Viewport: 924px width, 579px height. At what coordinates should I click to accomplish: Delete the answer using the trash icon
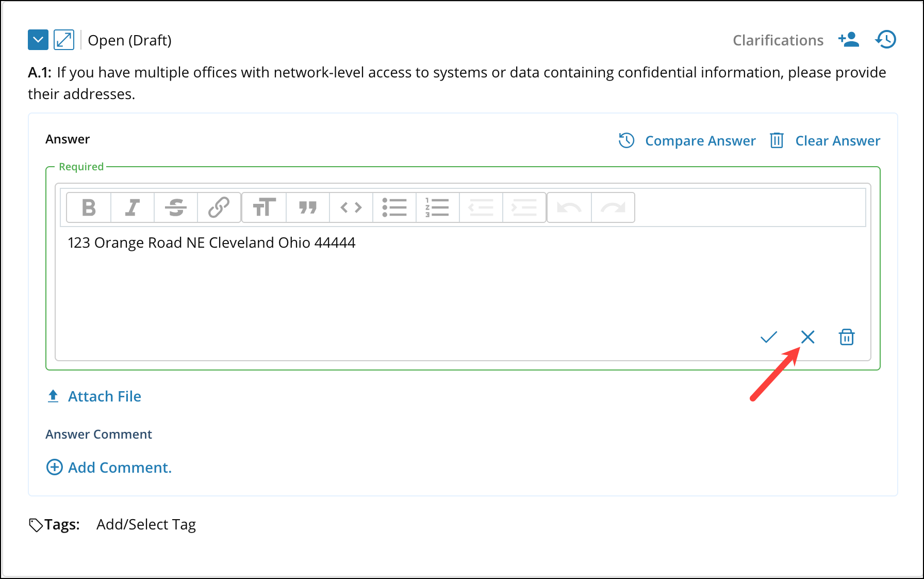pyautogui.click(x=847, y=337)
